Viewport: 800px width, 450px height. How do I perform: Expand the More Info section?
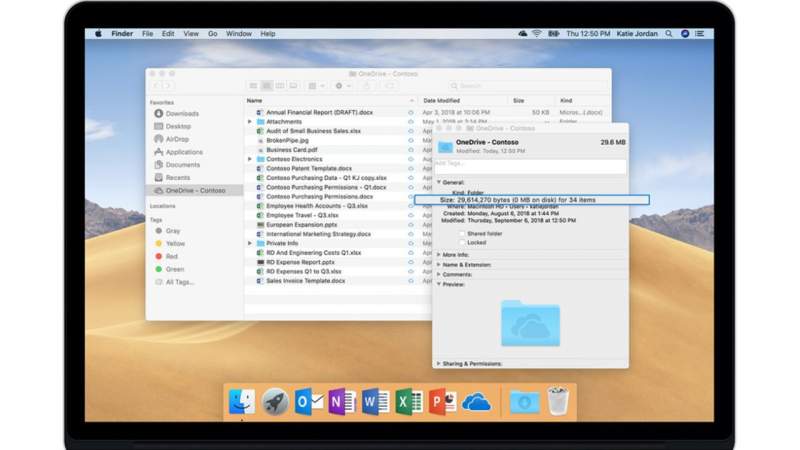click(x=439, y=255)
